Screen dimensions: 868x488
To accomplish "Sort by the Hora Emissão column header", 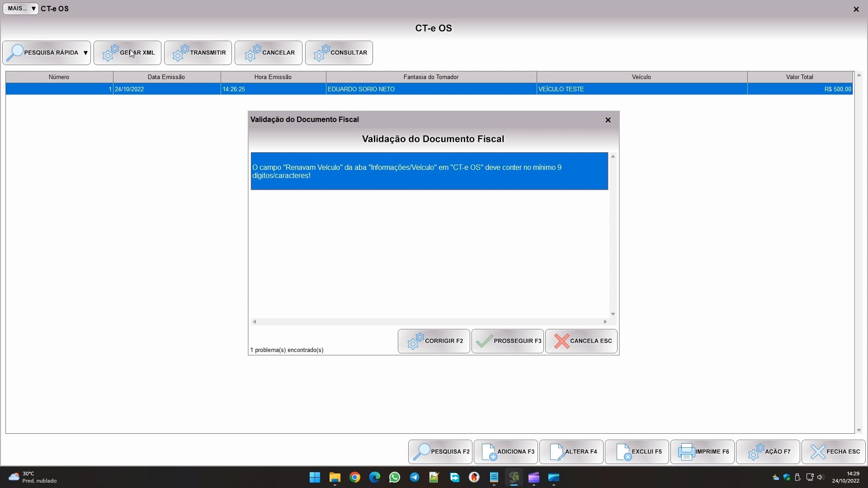I will 274,77.
